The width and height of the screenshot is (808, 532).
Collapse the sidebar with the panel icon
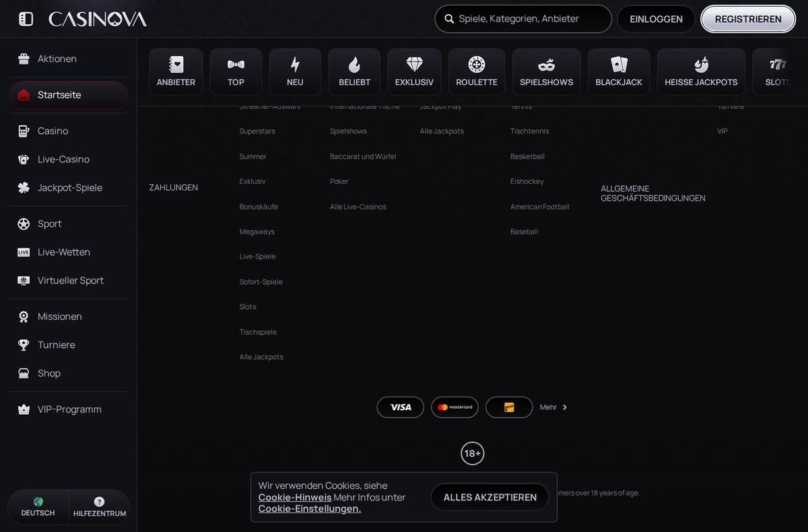pyautogui.click(x=26, y=19)
